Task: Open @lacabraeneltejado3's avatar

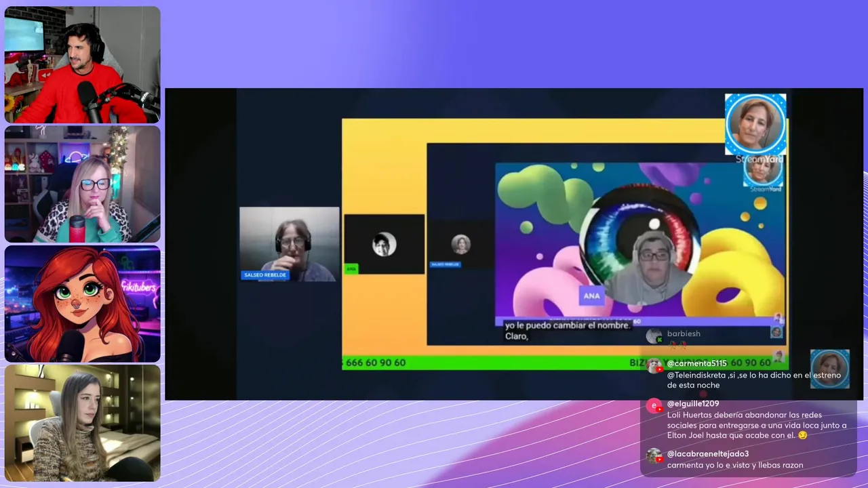Action: 654,456
